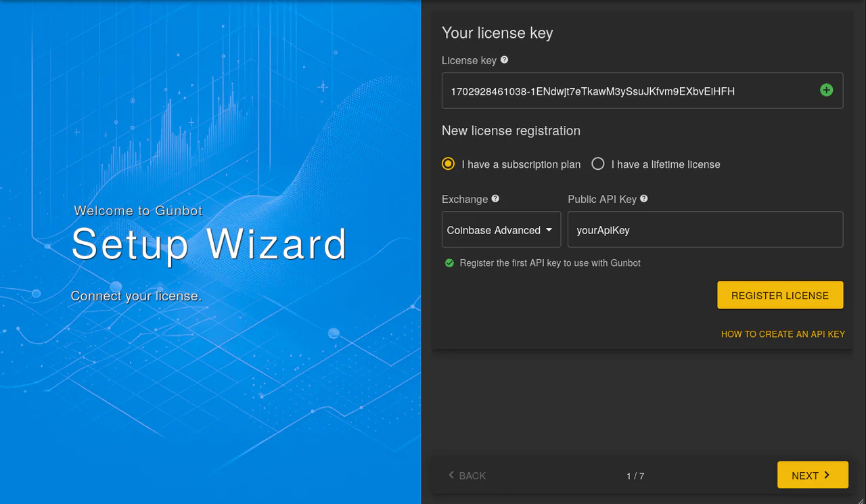Click the help icon beside Public API Key

644,199
